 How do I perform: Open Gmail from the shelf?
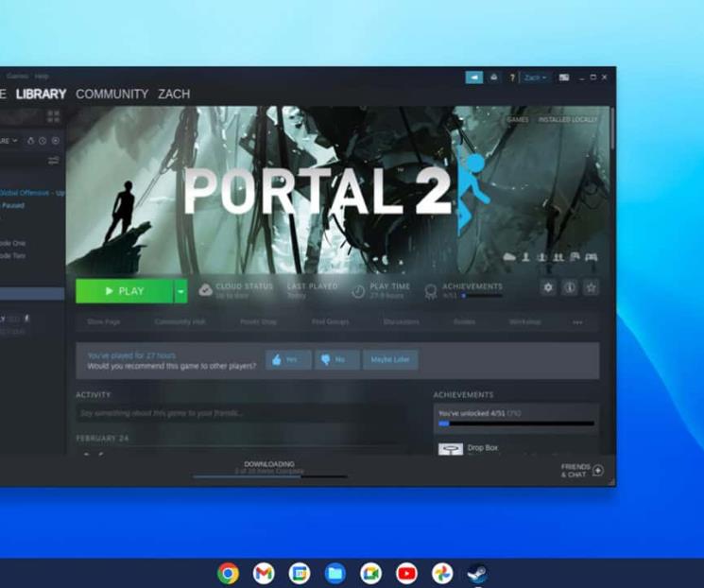point(264,573)
